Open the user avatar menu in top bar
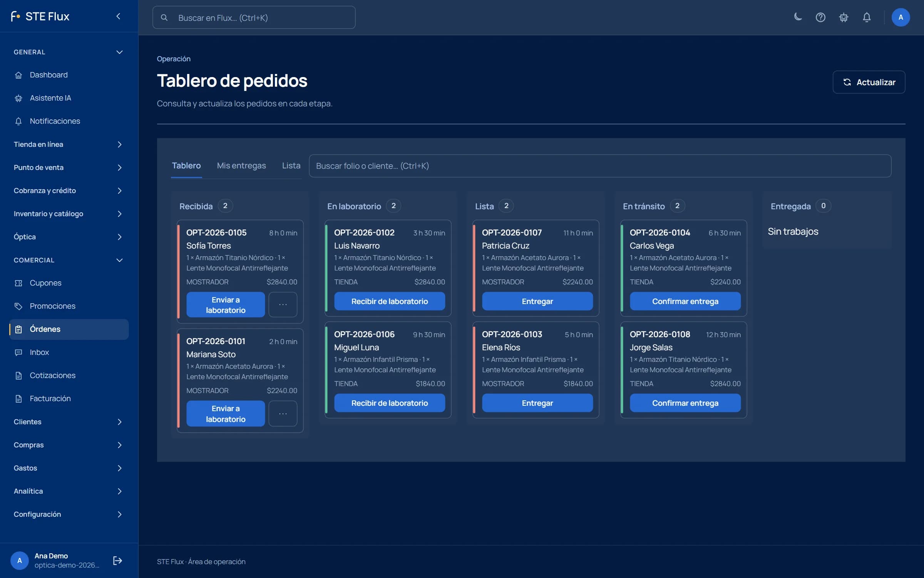Image resolution: width=924 pixels, height=578 pixels. tap(901, 17)
